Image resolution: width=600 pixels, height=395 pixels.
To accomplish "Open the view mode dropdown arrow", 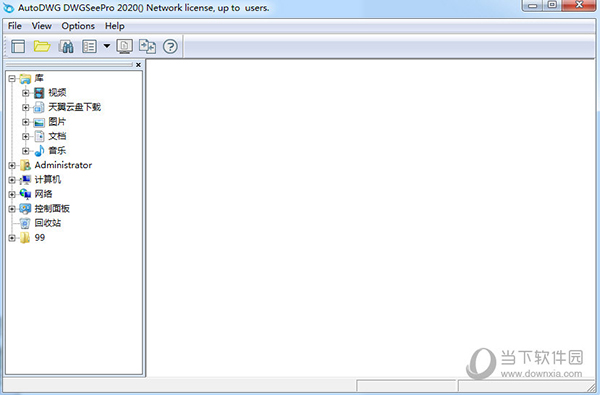I will (x=107, y=46).
